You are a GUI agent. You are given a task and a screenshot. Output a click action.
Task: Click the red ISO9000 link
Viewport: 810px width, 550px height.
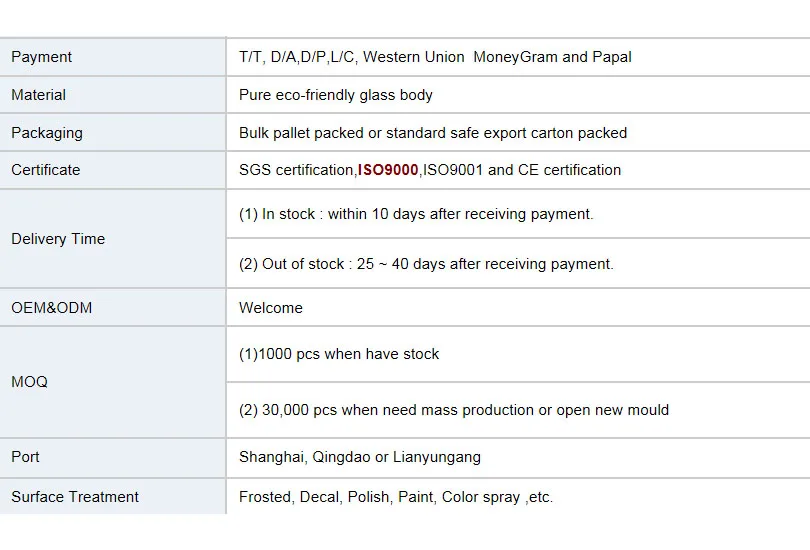tap(388, 170)
